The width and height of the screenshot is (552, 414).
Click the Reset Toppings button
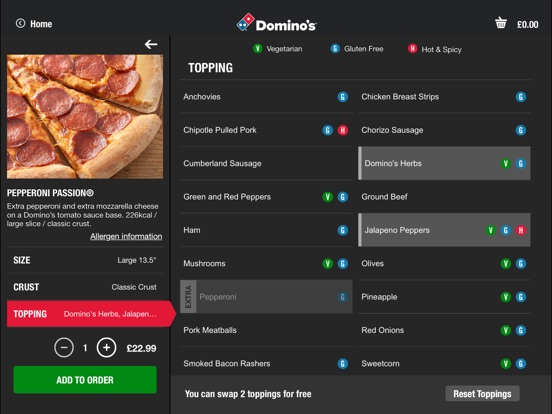482,394
